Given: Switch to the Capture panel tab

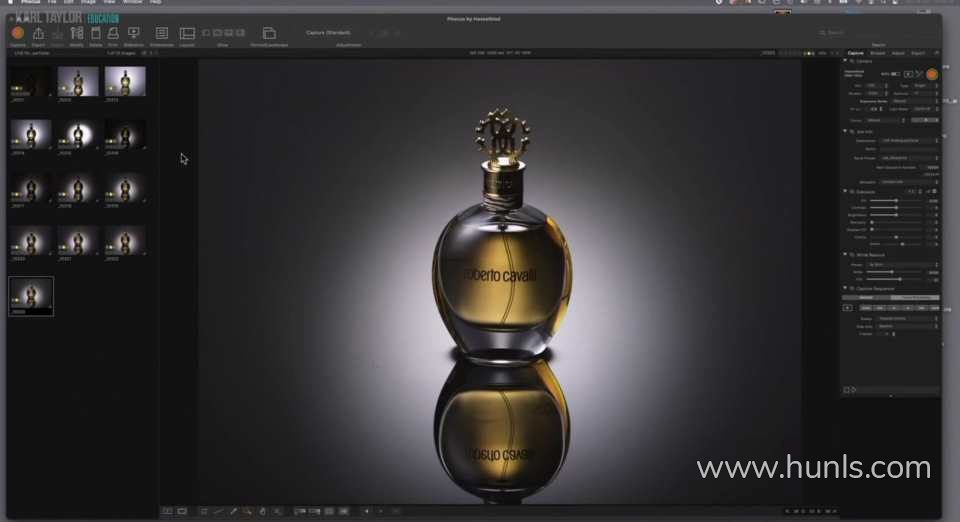Looking at the screenshot, I should [855, 53].
